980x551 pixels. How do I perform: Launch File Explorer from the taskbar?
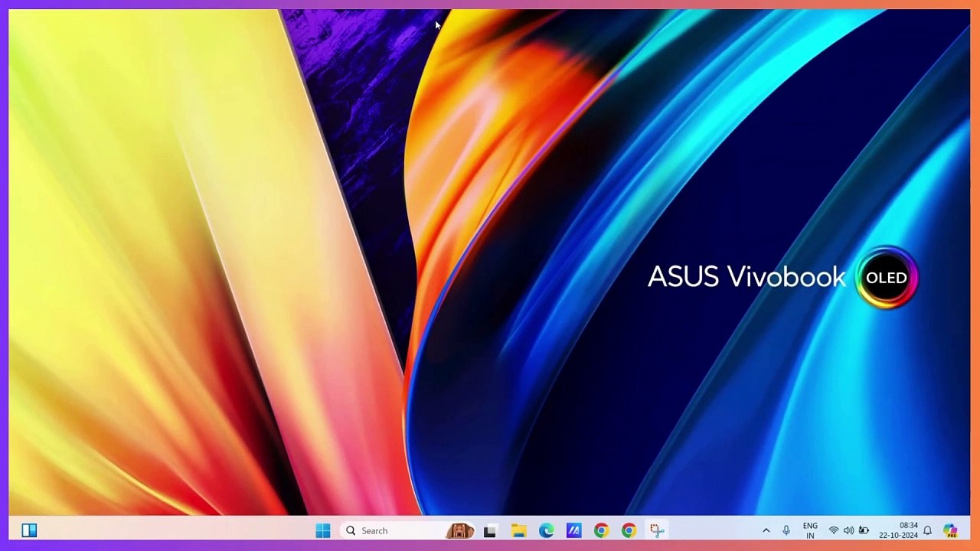point(518,530)
